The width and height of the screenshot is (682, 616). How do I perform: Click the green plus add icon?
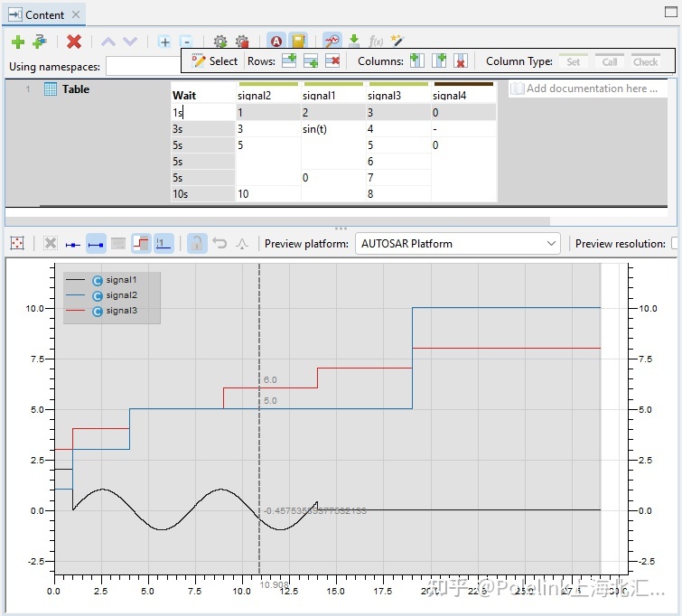click(17, 42)
